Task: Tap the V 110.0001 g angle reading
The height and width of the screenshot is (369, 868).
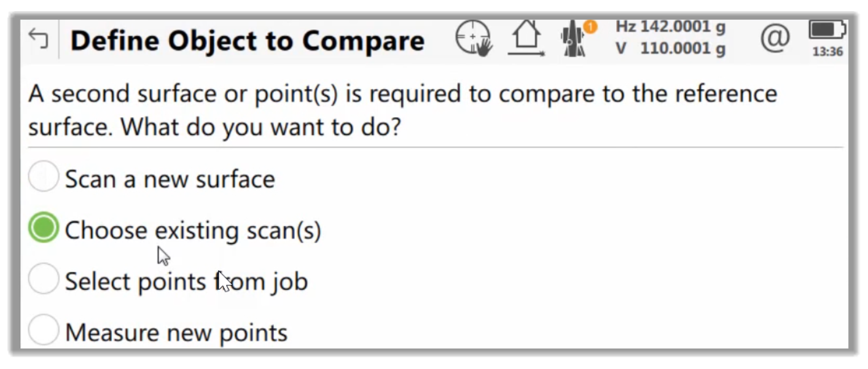Action: (671, 48)
